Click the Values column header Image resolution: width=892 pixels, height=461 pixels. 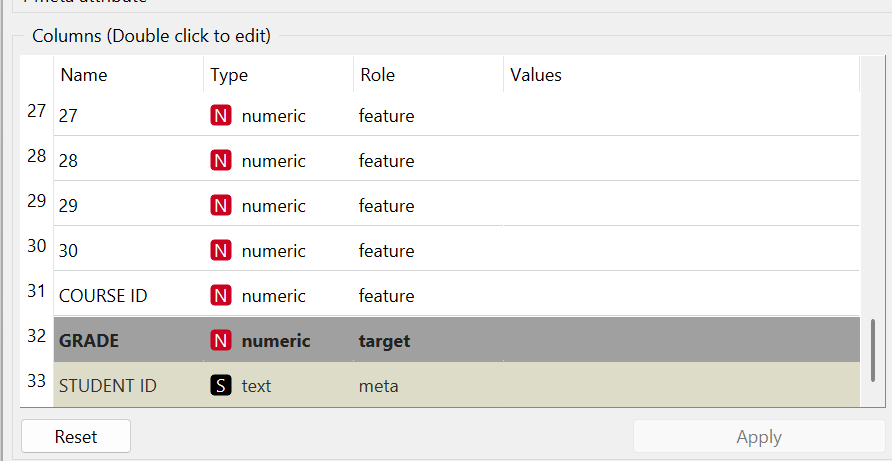click(682, 75)
